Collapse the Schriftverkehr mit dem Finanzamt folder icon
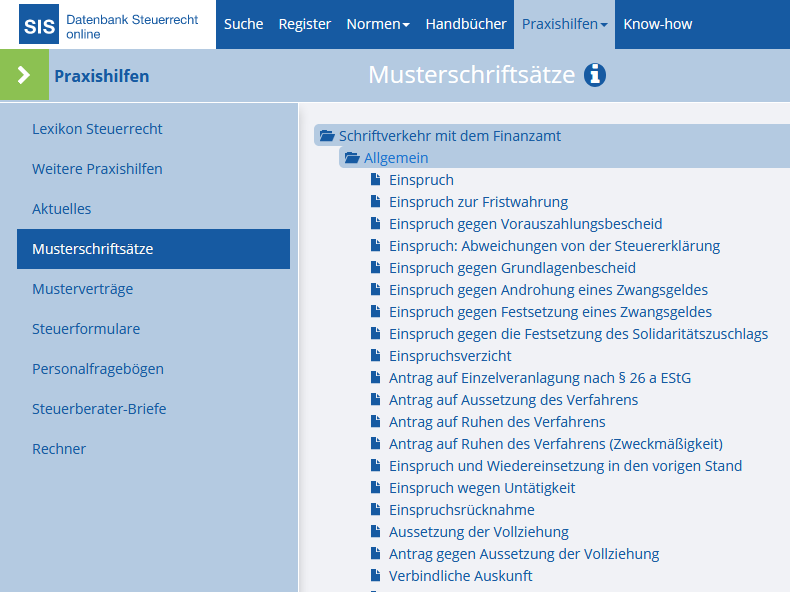Screen dimensions: 790x592 327,136
